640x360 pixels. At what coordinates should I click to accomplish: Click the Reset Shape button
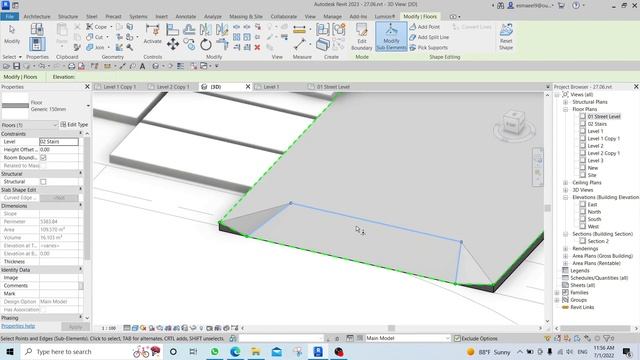506,37
